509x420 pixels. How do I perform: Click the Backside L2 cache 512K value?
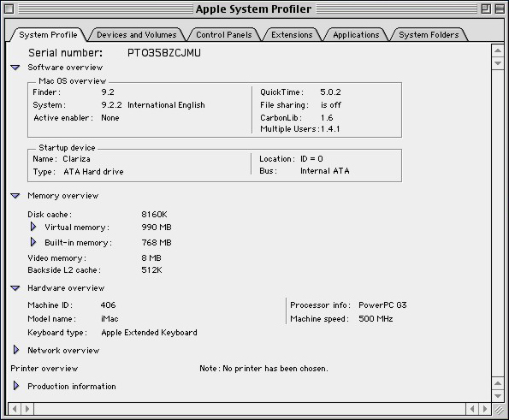pos(151,270)
